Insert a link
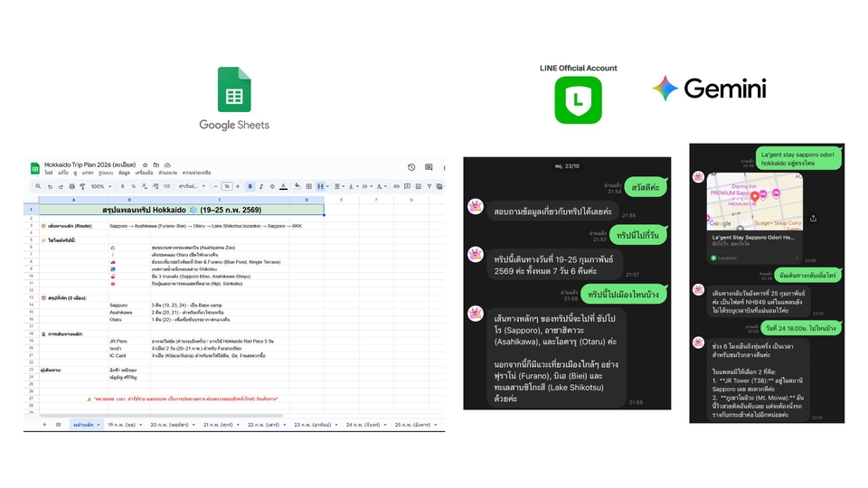 [396, 186]
